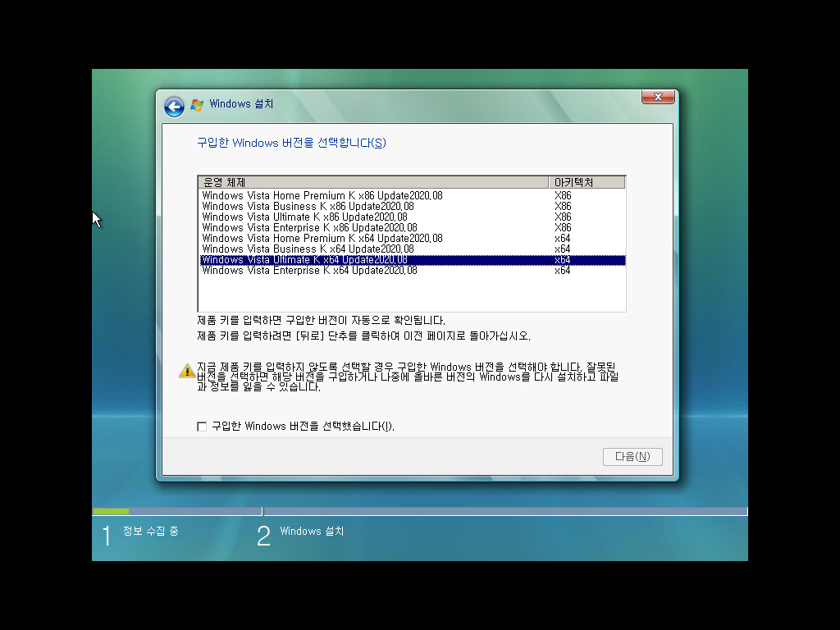Select Windows Vista Home Premium K x64 row
The height and width of the screenshot is (630, 840).
412,239
